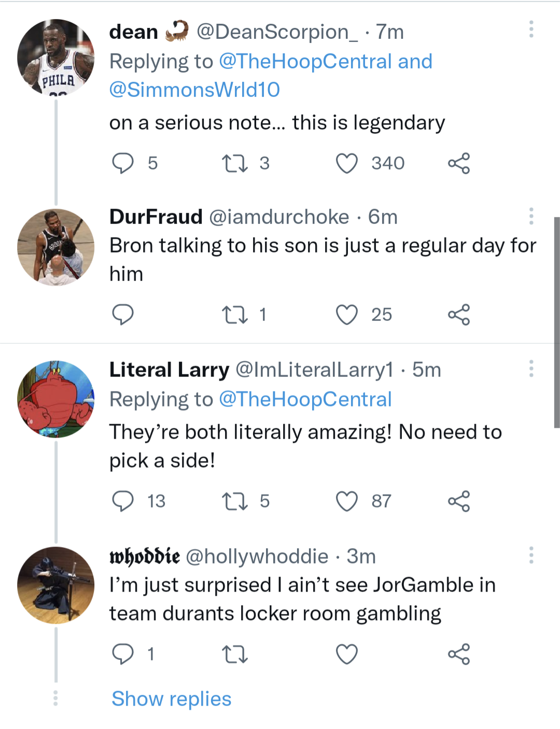The height and width of the screenshot is (729, 560).
Task: Open more options on DurFraud's tweet
Action: 531,216
